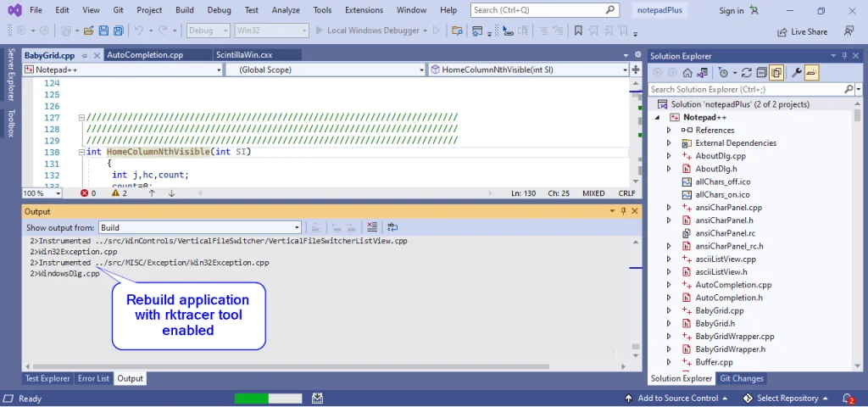The height and width of the screenshot is (407, 868).
Task: Open the Show output from Build dropdown
Action: point(200,227)
